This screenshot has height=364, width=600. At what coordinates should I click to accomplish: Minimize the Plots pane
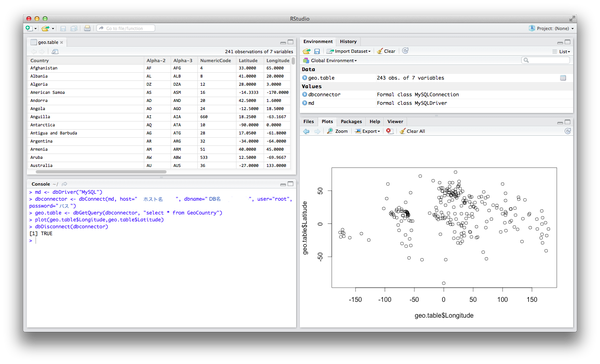click(x=560, y=122)
